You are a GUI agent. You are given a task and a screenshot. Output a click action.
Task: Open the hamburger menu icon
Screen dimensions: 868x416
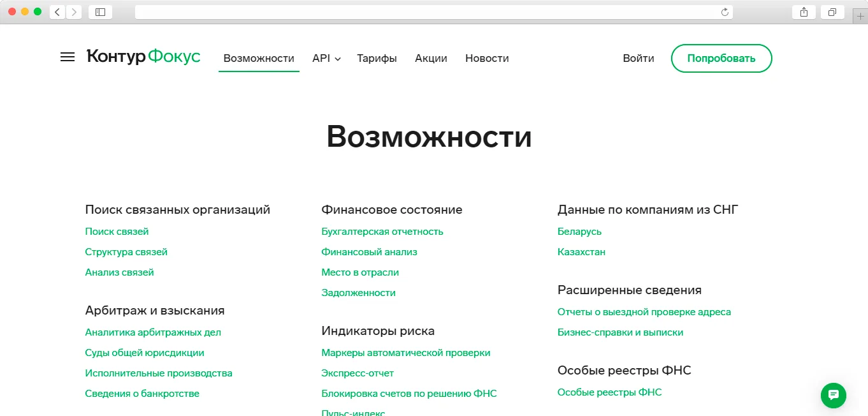pos(68,57)
